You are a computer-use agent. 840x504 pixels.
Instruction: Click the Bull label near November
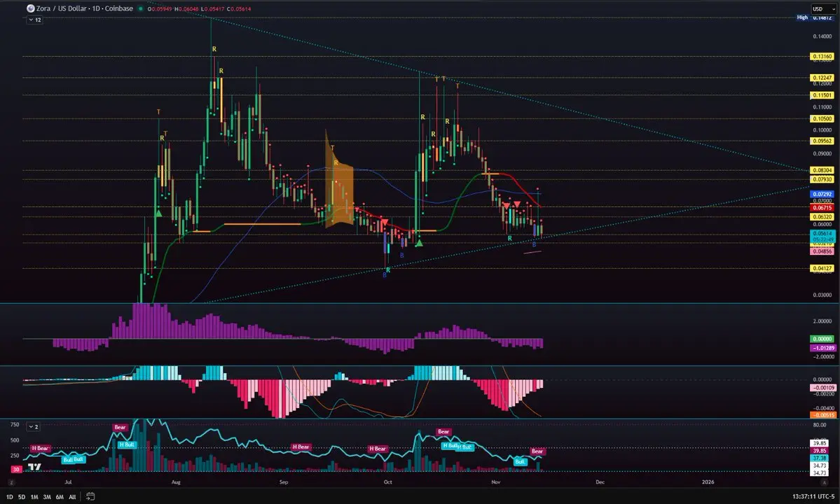click(520, 461)
